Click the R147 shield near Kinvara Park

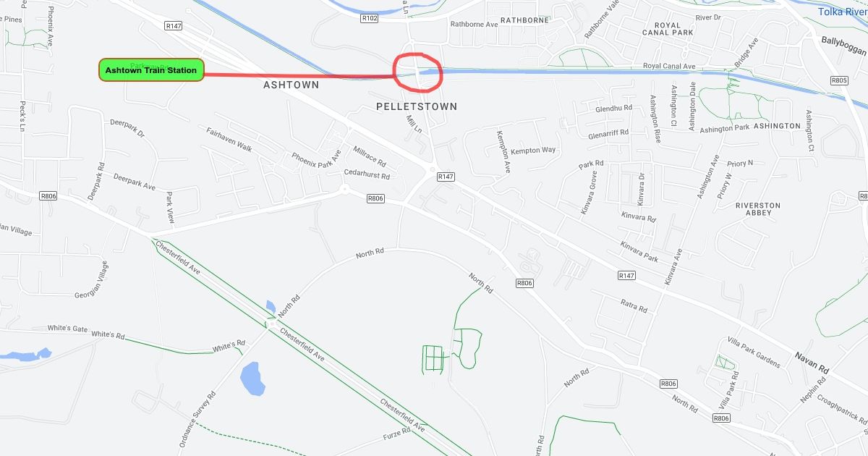626,276
